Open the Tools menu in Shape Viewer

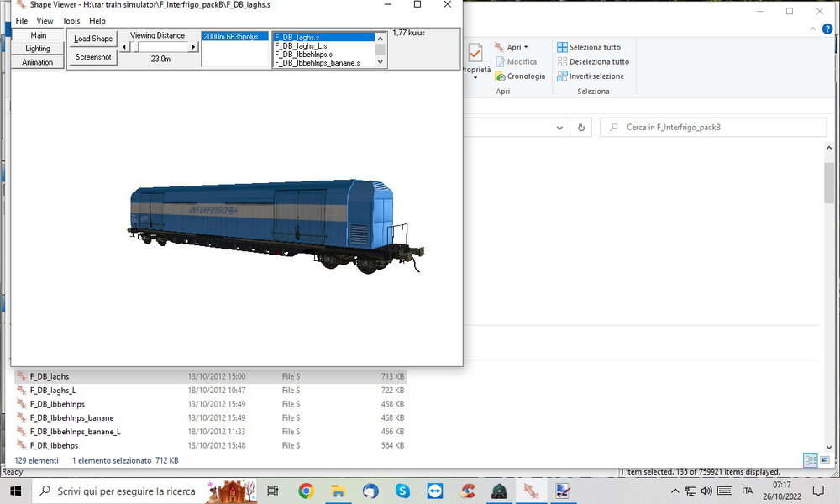71,21
